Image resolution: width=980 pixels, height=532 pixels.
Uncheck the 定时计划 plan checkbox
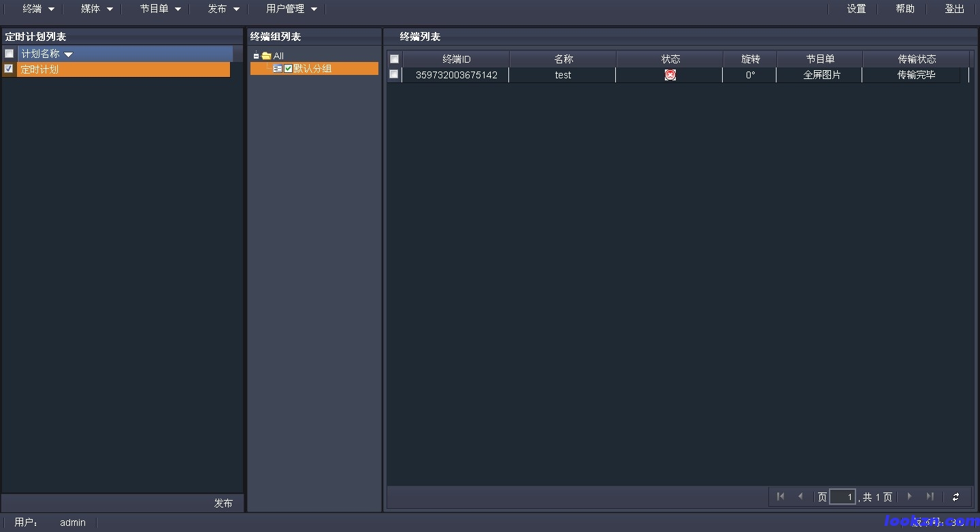coord(9,69)
